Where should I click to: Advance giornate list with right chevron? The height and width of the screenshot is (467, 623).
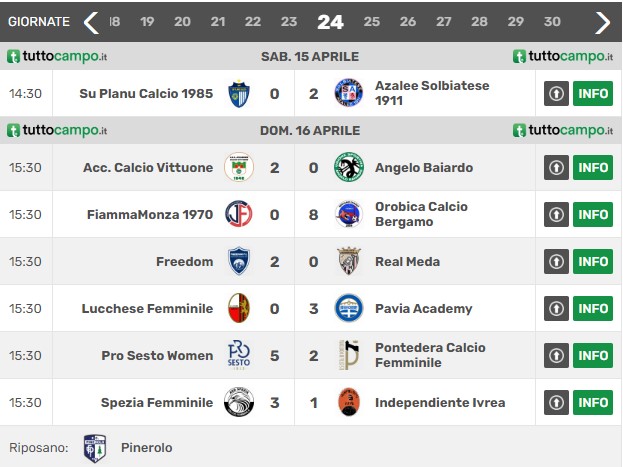603,22
